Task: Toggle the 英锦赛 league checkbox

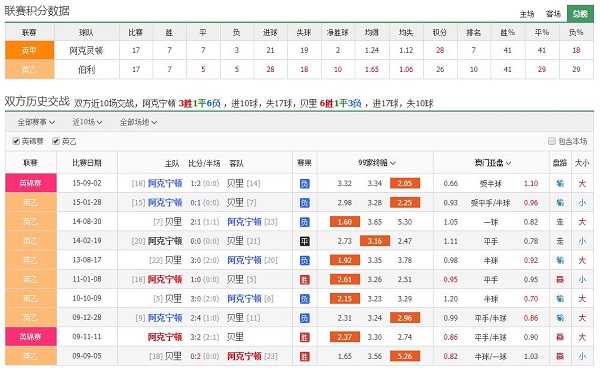Action: pyautogui.click(x=16, y=142)
